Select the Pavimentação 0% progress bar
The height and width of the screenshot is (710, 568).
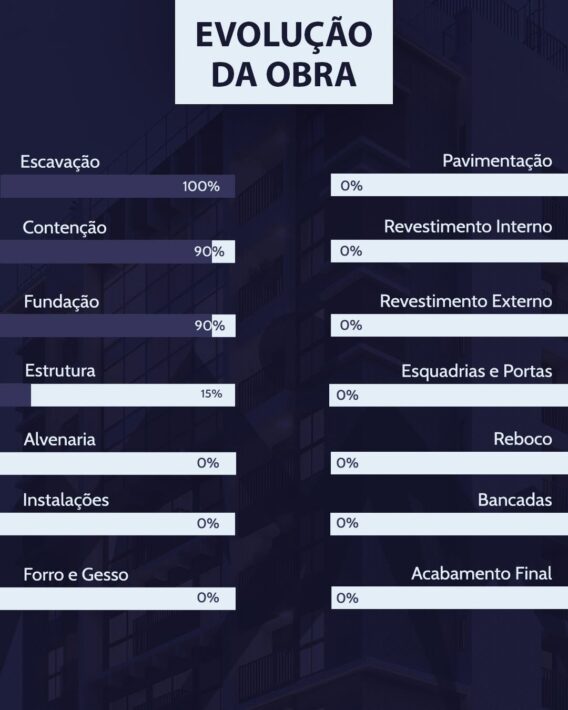tap(449, 185)
